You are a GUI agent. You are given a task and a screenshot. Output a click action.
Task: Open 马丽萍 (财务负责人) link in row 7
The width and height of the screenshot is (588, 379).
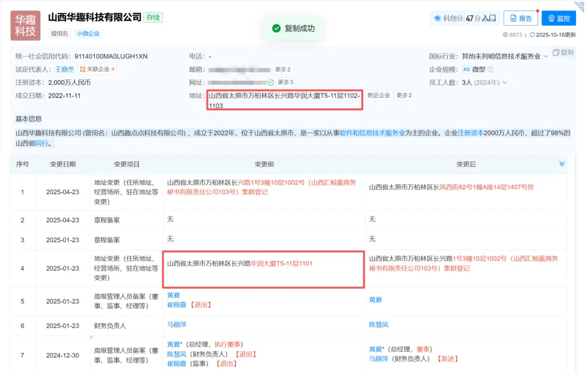[379, 359]
